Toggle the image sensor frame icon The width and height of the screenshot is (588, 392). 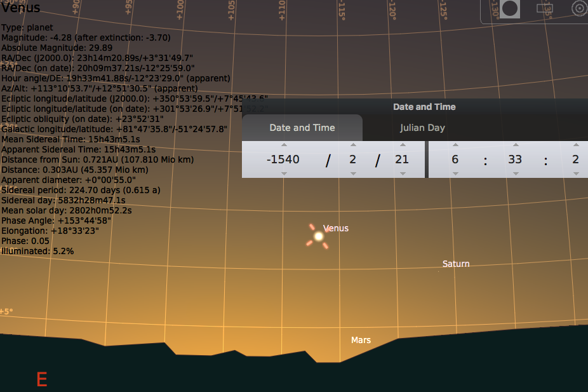click(544, 9)
